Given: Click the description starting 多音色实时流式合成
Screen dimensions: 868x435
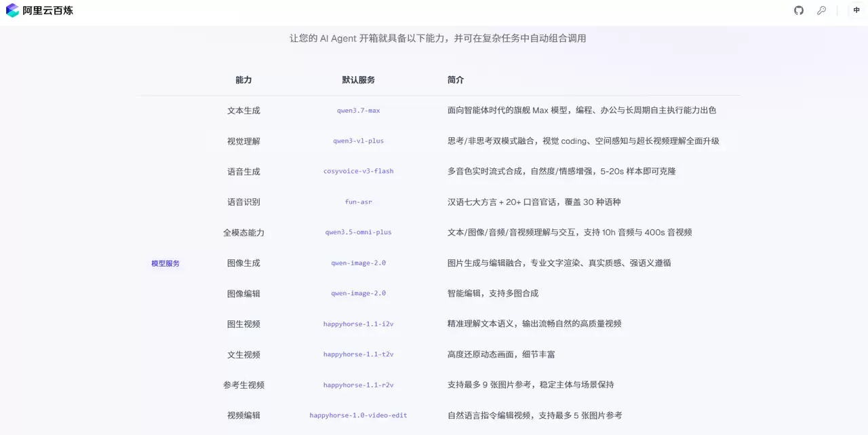Looking at the screenshot, I should point(561,172).
